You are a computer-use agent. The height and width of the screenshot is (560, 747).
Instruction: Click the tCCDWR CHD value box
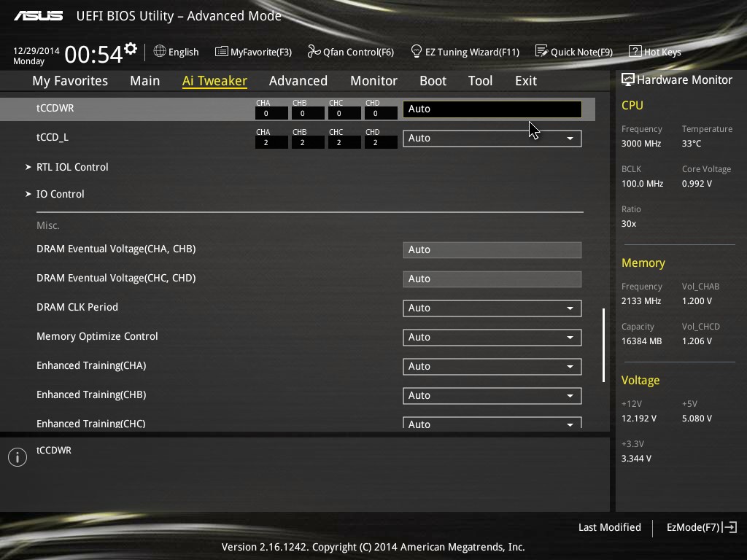(381, 113)
